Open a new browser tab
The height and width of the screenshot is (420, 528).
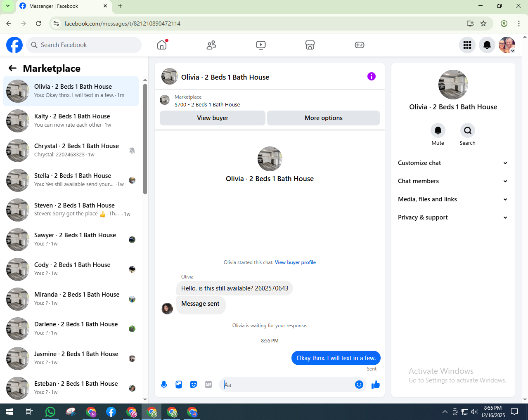click(x=120, y=6)
